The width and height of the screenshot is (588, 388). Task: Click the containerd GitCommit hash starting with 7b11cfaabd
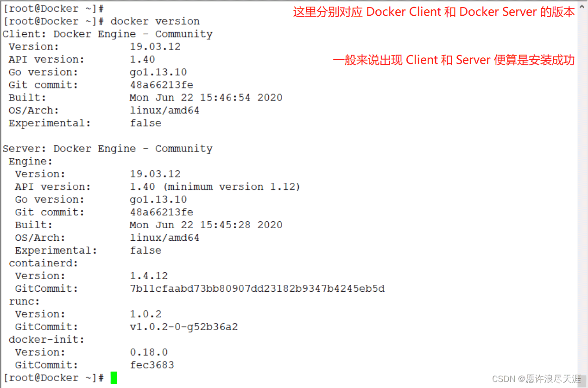coord(257,289)
